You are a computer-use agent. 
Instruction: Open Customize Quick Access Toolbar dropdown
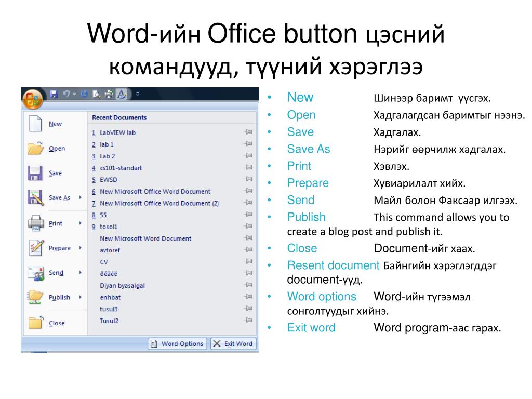(138, 94)
